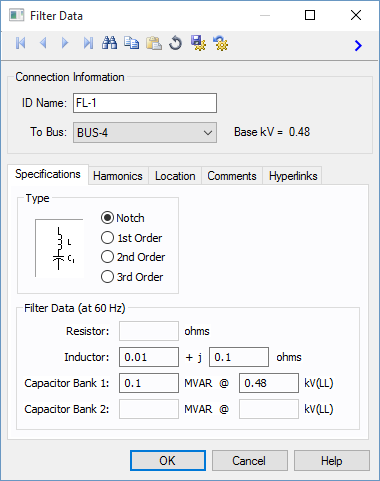Click the save-as-default disk with gear icon
380x481 pixels.
tap(198, 43)
